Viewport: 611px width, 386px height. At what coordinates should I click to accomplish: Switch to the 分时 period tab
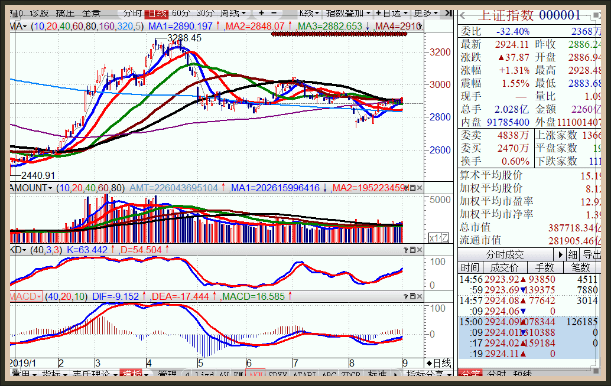pos(132,13)
